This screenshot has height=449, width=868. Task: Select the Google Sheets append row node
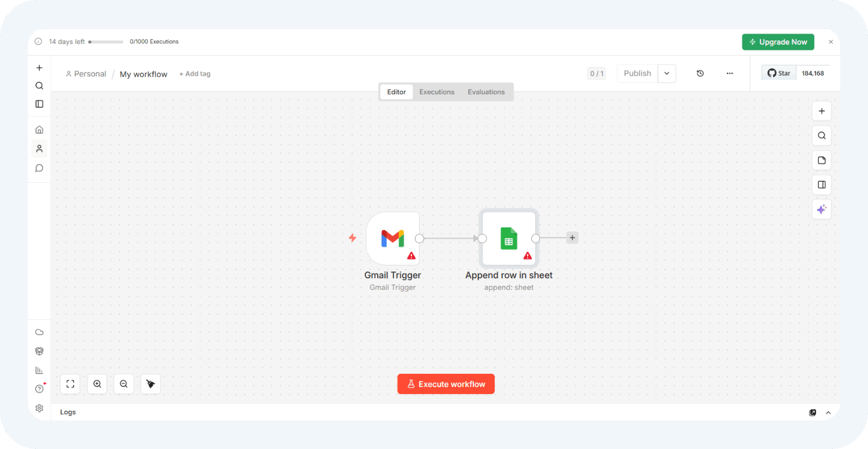(x=509, y=238)
